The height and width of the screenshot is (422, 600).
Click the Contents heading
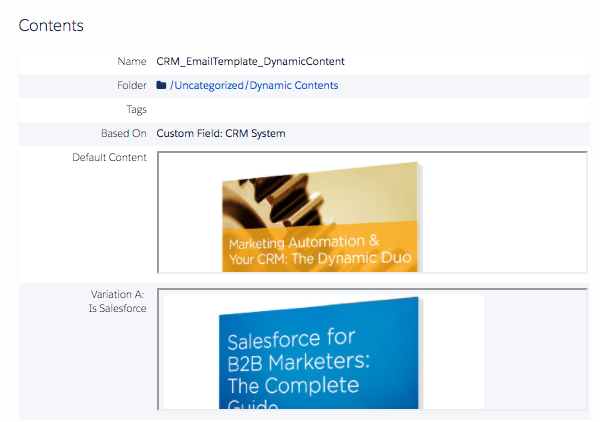coord(51,26)
